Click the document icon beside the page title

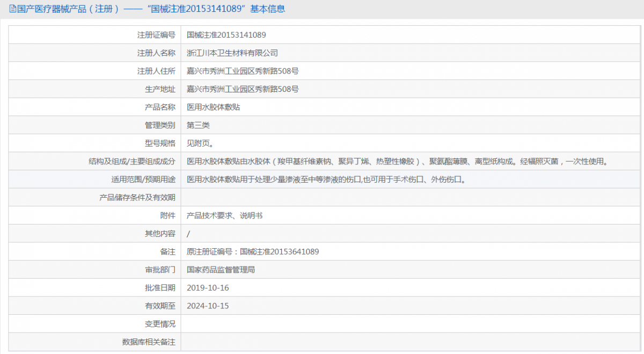coord(13,9)
